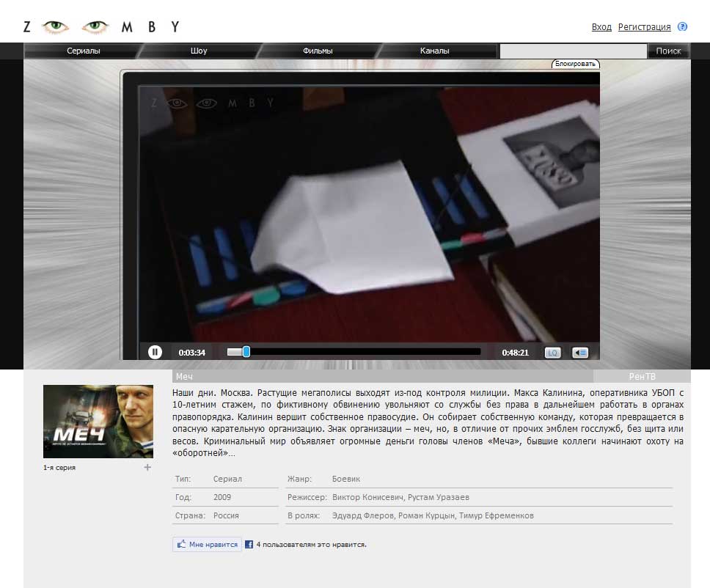Expand episodes with the plus icon
Viewport: 710px width, 588px height.
coord(147,467)
